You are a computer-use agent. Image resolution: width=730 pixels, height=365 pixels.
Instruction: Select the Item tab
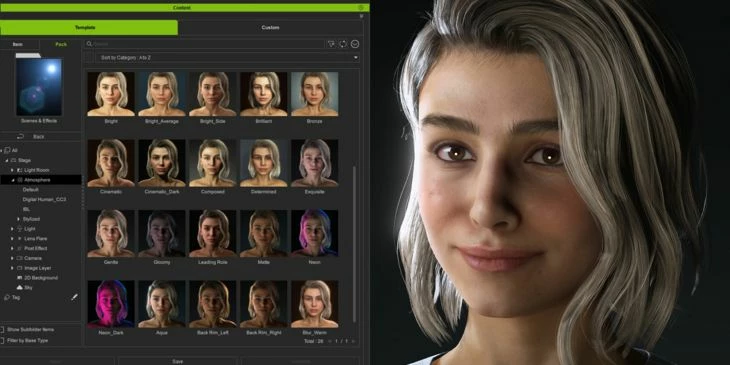18,44
